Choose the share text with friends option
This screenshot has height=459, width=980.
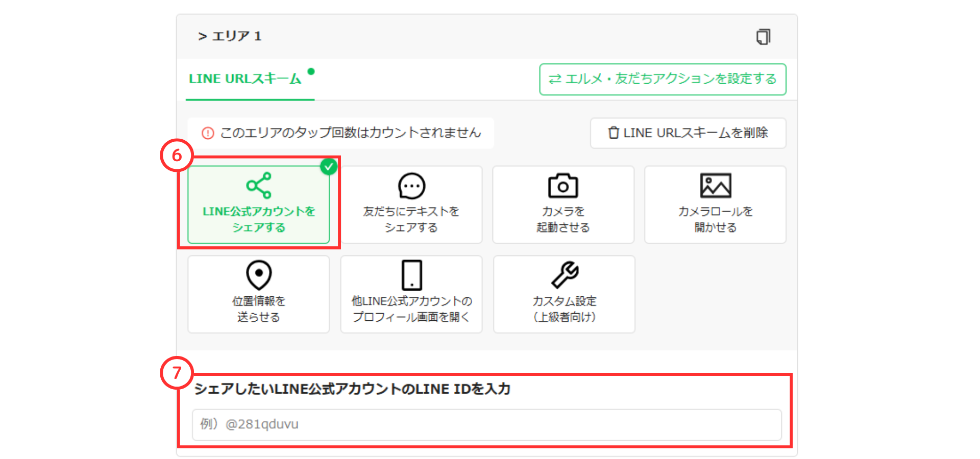tap(411, 204)
